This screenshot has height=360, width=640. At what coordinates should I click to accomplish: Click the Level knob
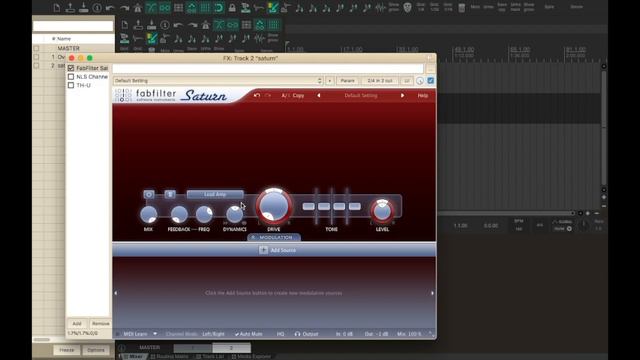(382, 211)
